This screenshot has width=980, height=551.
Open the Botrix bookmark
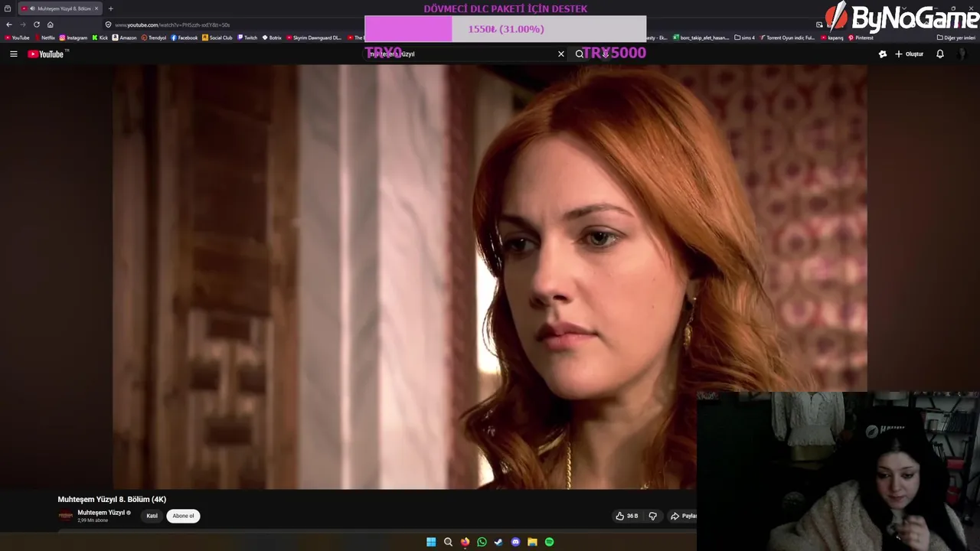click(x=272, y=37)
